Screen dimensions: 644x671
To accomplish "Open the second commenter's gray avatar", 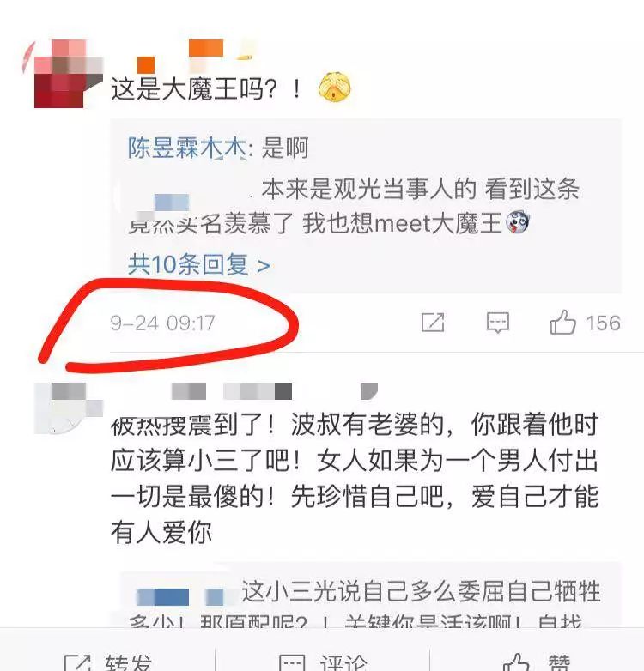I will pyautogui.click(x=69, y=408).
